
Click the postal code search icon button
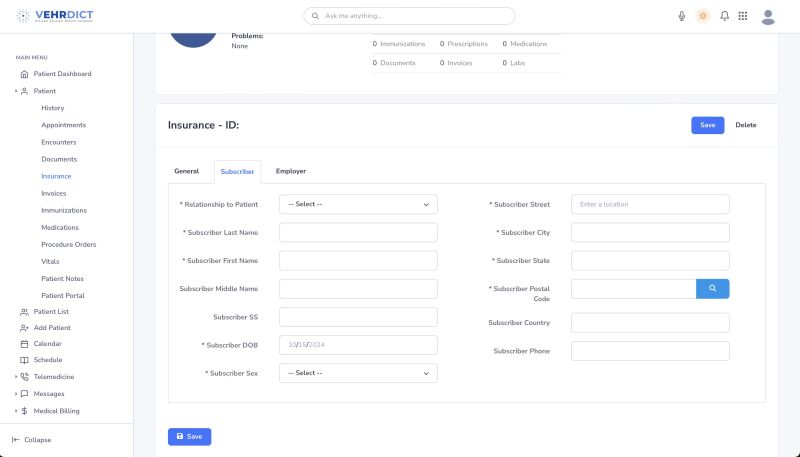pyautogui.click(x=712, y=288)
